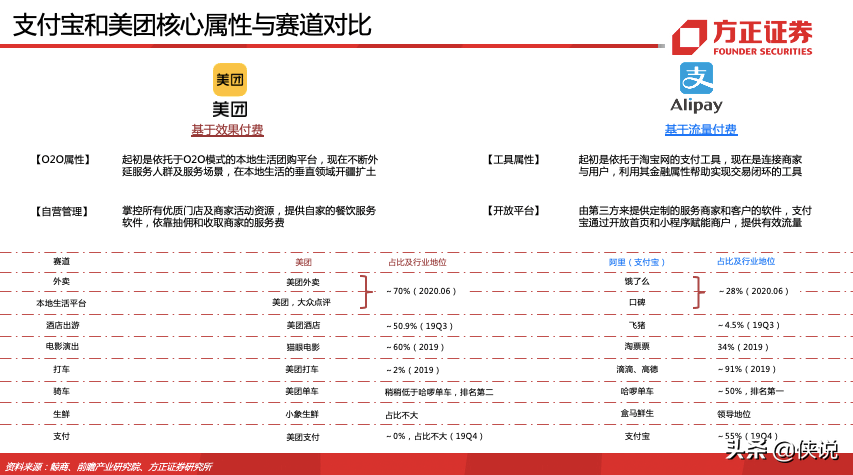Select the 外卖 row label
This screenshot has width=853, height=475.
point(61,281)
